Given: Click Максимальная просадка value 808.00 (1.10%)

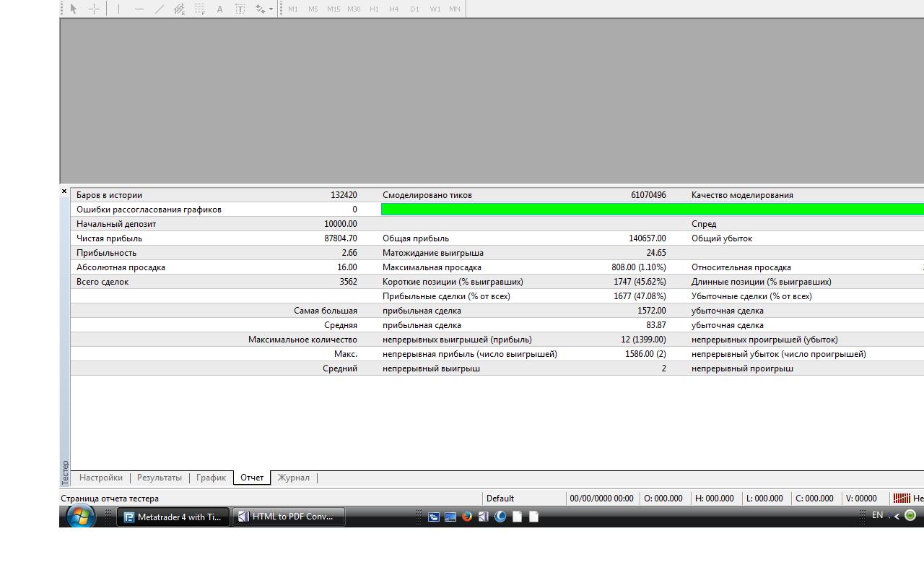Looking at the screenshot, I should [639, 267].
